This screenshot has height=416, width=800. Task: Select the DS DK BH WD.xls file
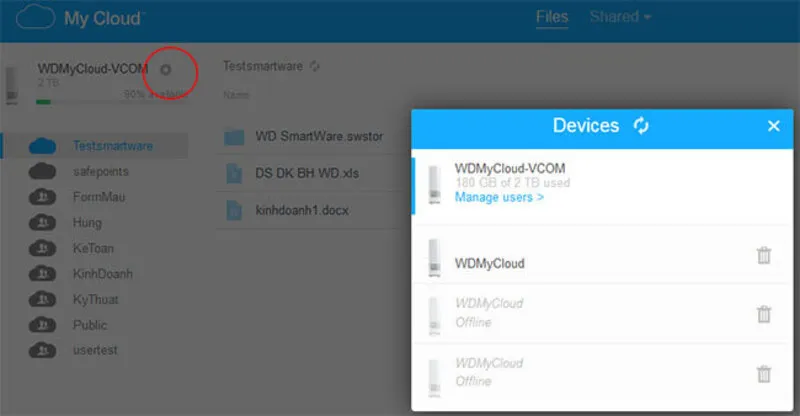305,174
